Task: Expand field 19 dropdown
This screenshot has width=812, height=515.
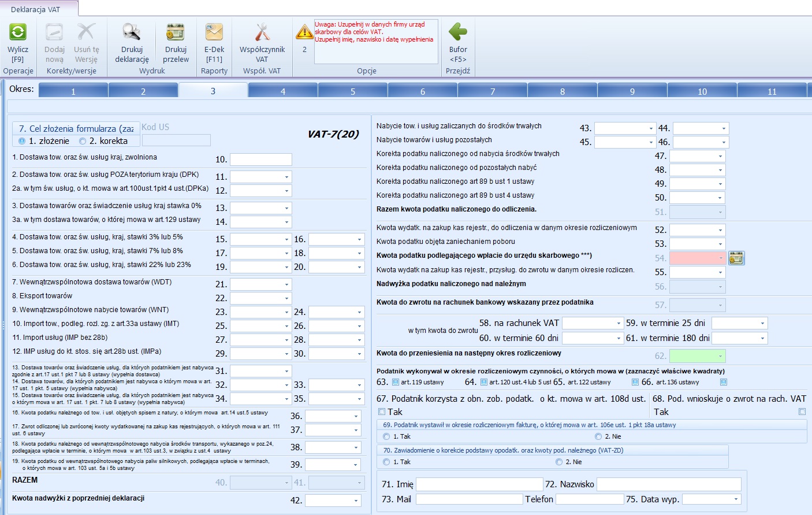Action: [286, 267]
